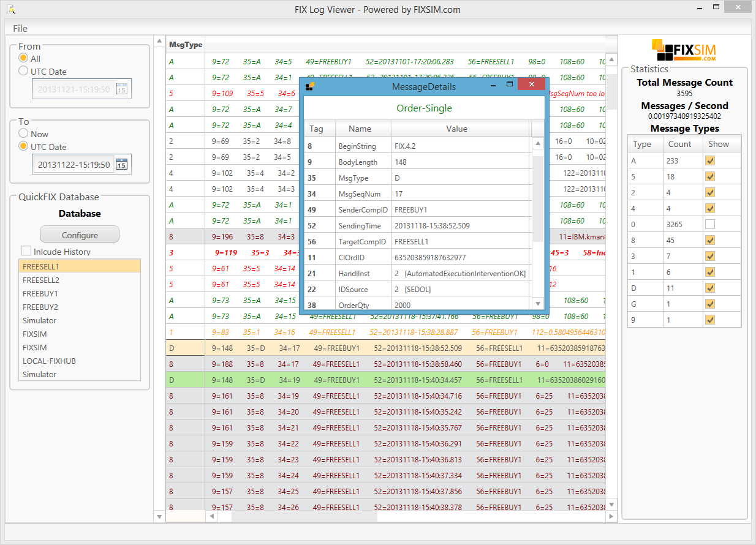
Task: Open the From date calendar picker icon
Action: [x=121, y=89]
